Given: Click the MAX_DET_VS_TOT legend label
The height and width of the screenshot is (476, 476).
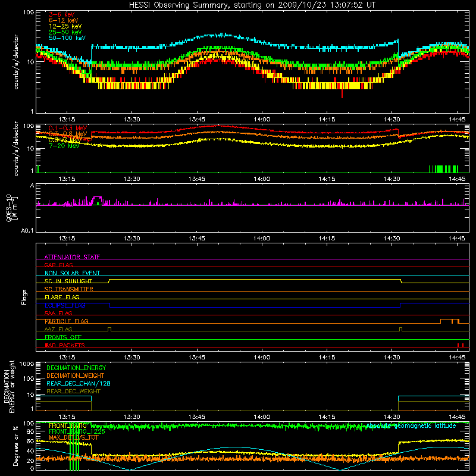Looking at the screenshot, I should click(x=74, y=437).
